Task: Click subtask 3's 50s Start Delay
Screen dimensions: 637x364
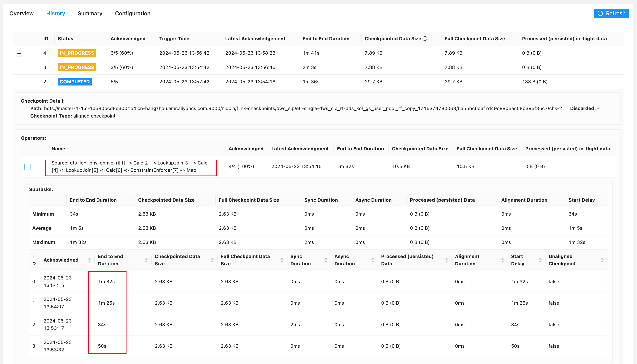Action: point(515,346)
